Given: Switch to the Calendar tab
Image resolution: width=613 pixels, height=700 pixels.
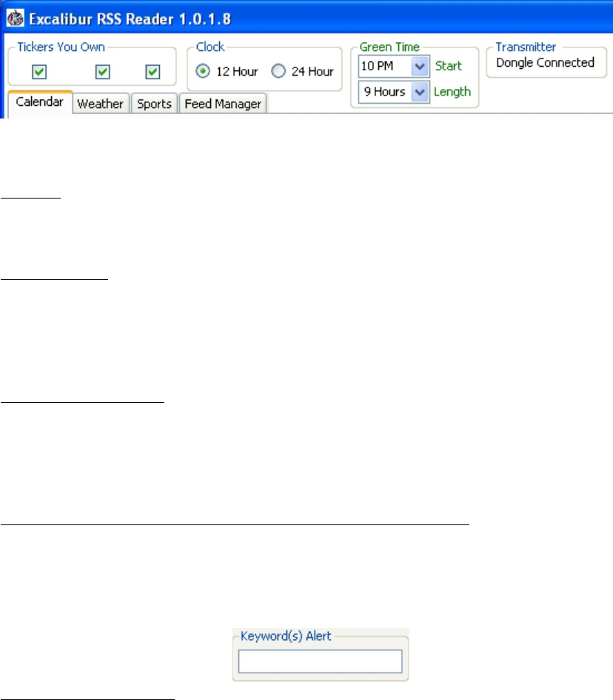Looking at the screenshot, I should pyautogui.click(x=40, y=102).
